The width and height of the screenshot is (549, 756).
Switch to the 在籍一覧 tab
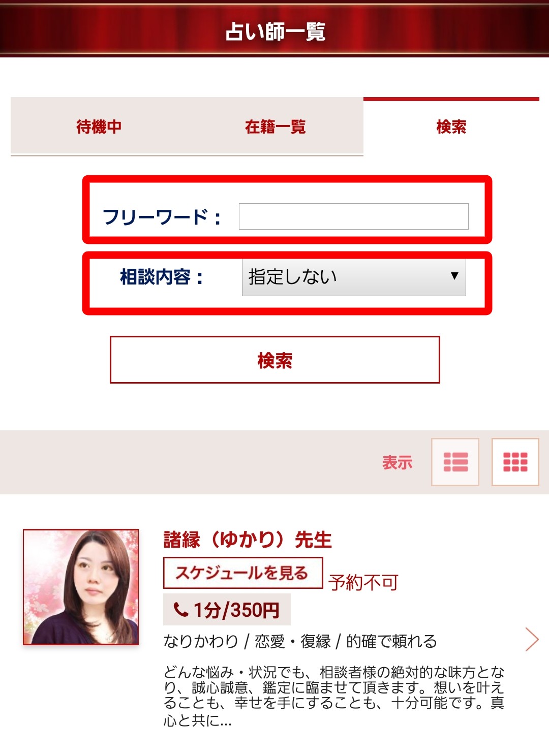pos(275,127)
